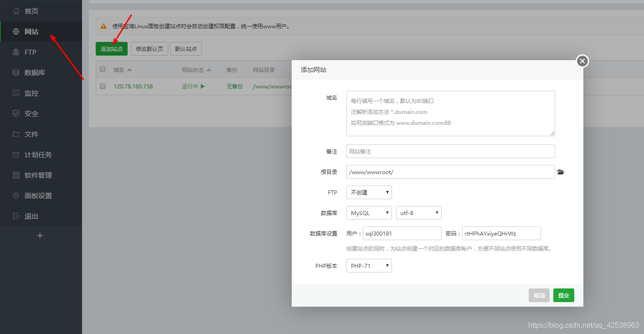This screenshot has width=644, height=334.
Task: Click the FTP icon in sidebar
Action: [x=16, y=52]
